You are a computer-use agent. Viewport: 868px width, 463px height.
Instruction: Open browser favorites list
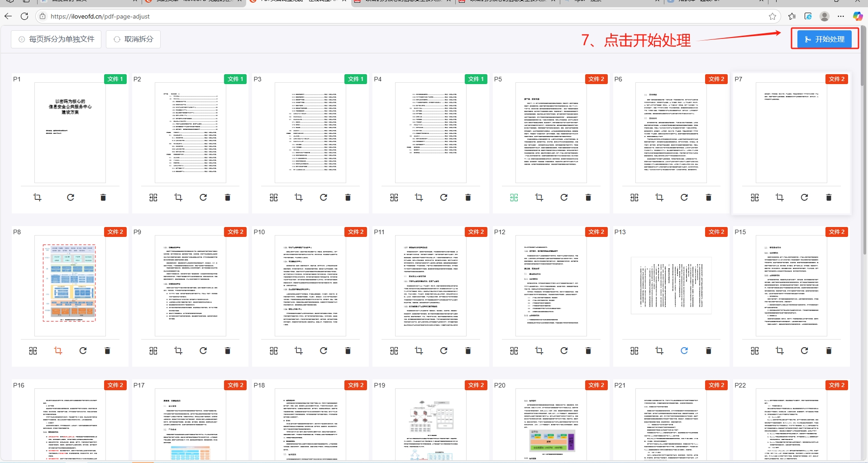pyautogui.click(x=792, y=16)
